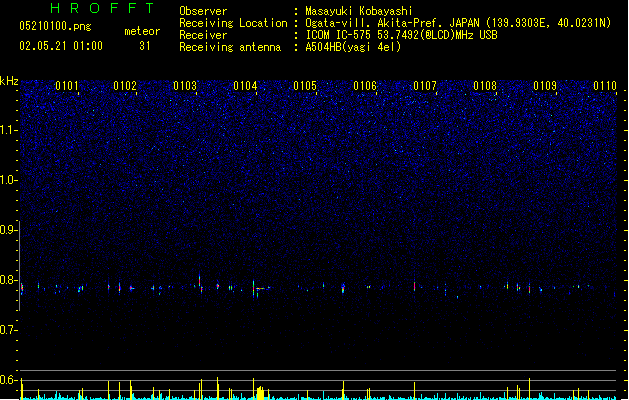Click the 0102 time marker
This screenshot has height=400, width=629.
pyautogui.click(x=125, y=86)
